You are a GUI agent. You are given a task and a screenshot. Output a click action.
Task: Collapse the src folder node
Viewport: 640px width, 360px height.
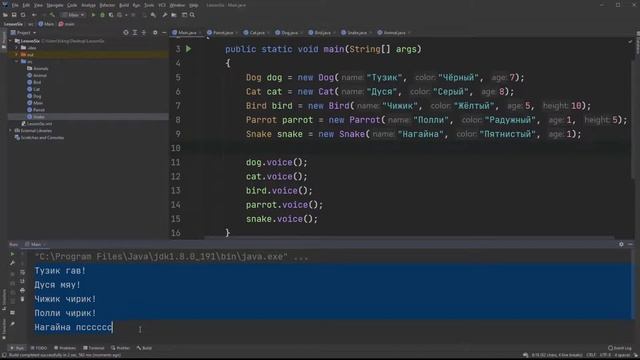pyautogui.click(x=17, y=61)
